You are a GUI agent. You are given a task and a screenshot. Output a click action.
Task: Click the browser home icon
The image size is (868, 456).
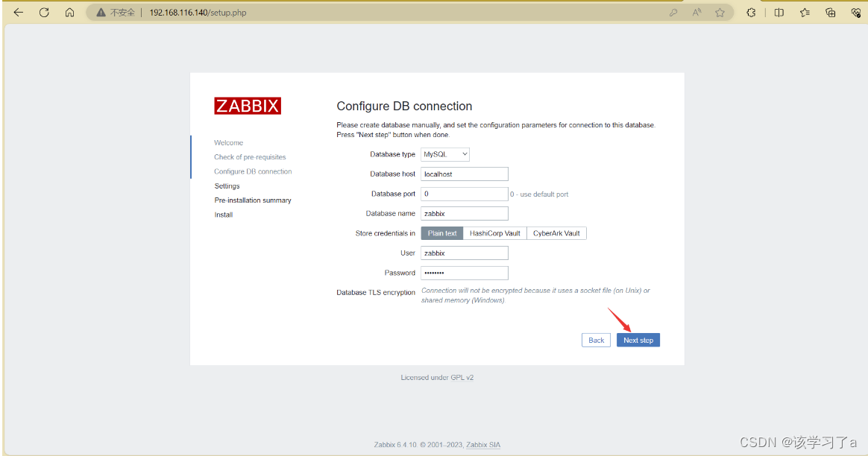[x=70, y=12]
